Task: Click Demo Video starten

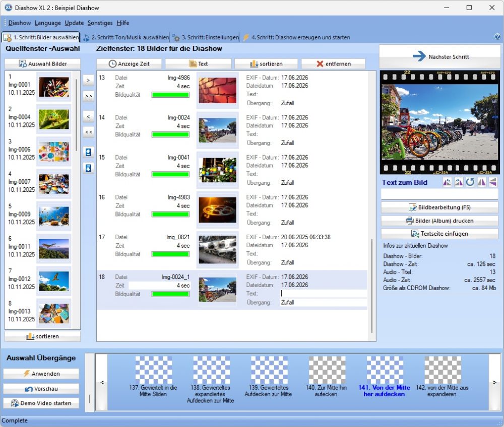Action: pos(41,403)
